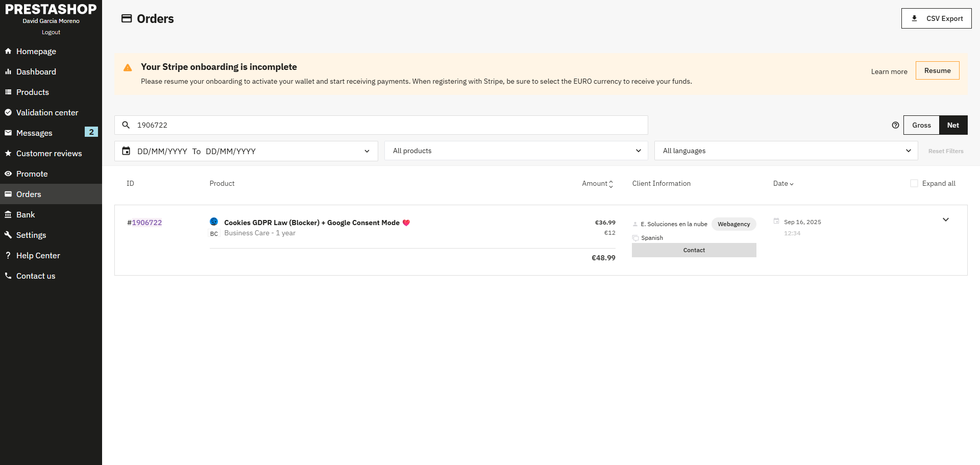Viewport: 980px width, 465px height.
Task: Focus the order search input field
Action: (388, 125)
